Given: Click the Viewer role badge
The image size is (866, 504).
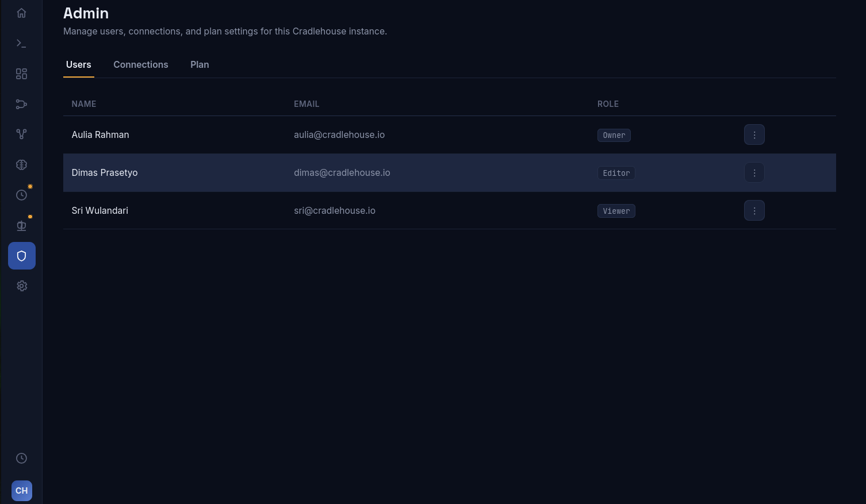Looking at the screenshot, I should point(616,211).
